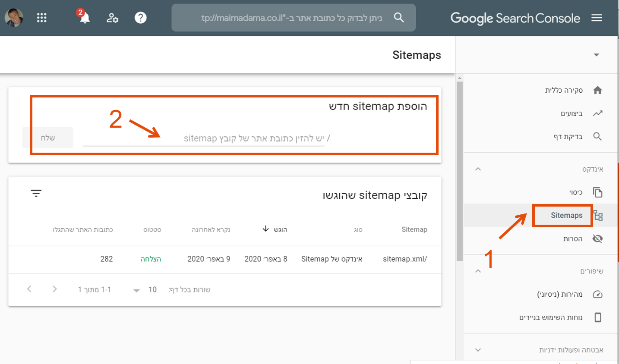Click the URL inspection magnifier icon
This screenshot has height=364, width=619.
tap(597, 136)
